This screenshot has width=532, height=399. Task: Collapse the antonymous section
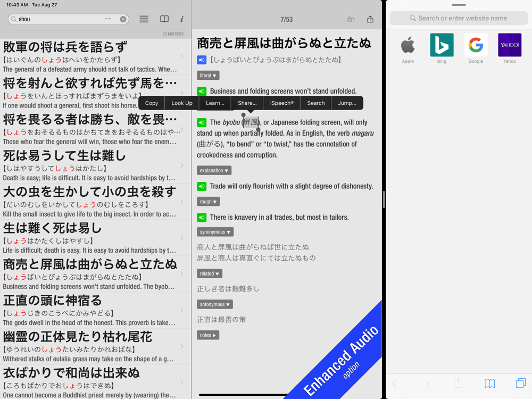click(215, 304)
